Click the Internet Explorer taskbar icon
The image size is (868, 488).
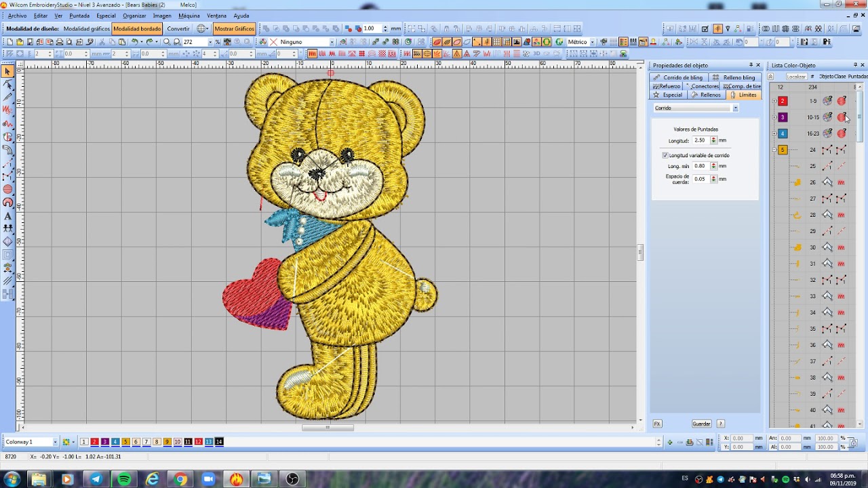(152, 479)
